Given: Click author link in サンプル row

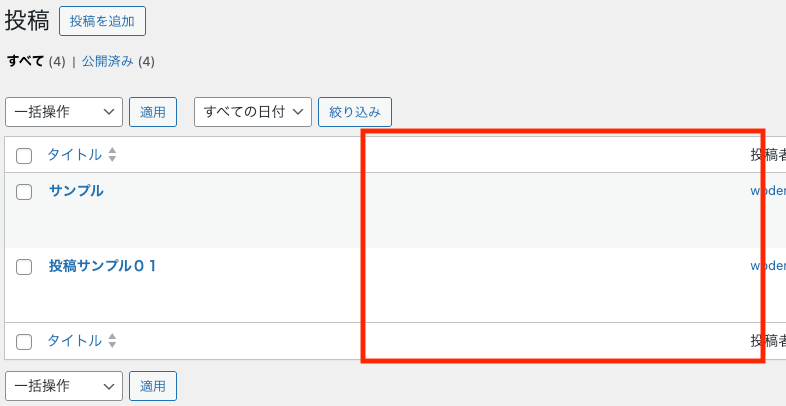Looking at the screenshot, I should [768, 190].
